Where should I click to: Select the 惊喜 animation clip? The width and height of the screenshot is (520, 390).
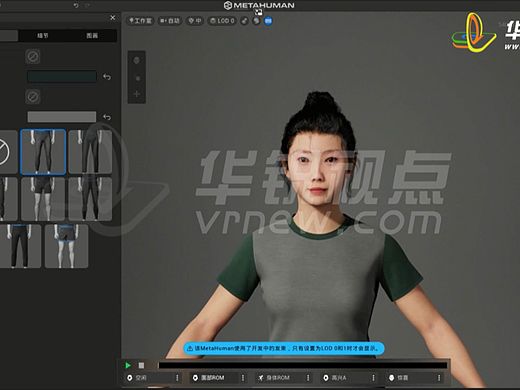pyautogui.click(x=410, y=378)
